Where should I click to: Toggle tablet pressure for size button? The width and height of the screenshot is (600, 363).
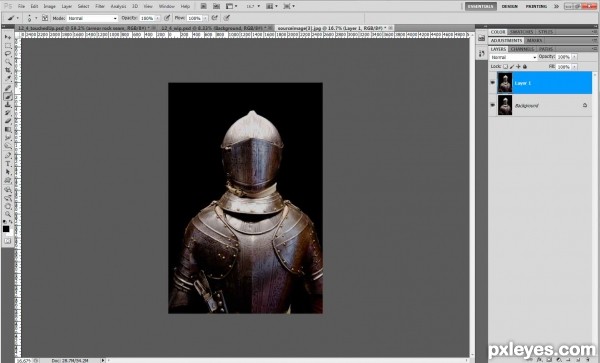(227, 18)
